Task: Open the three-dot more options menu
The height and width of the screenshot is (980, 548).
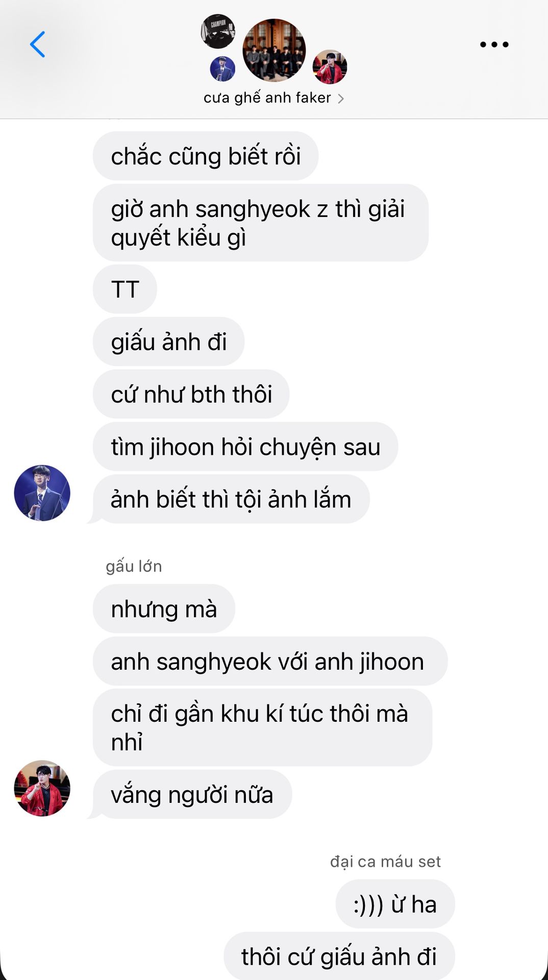Action: coord(494,44)
